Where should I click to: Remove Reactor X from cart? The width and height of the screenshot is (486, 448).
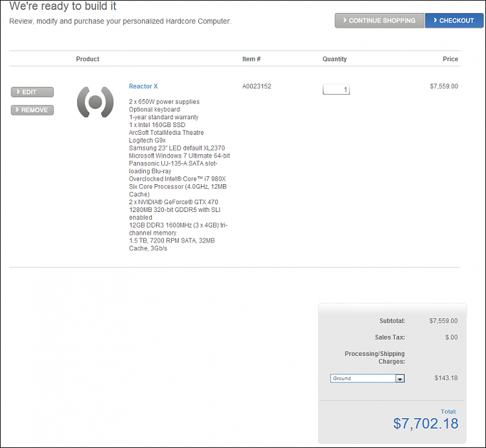[x=32, y=110]
